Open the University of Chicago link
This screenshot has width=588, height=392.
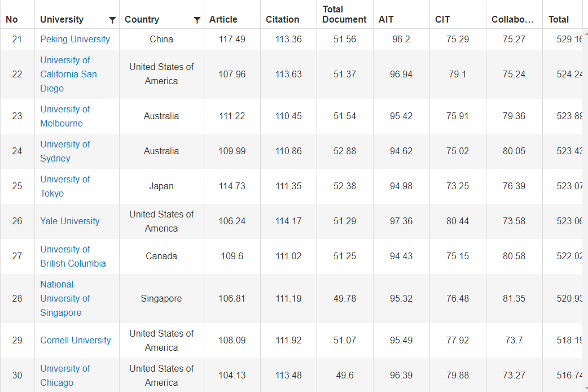click(x=65, y=376)
